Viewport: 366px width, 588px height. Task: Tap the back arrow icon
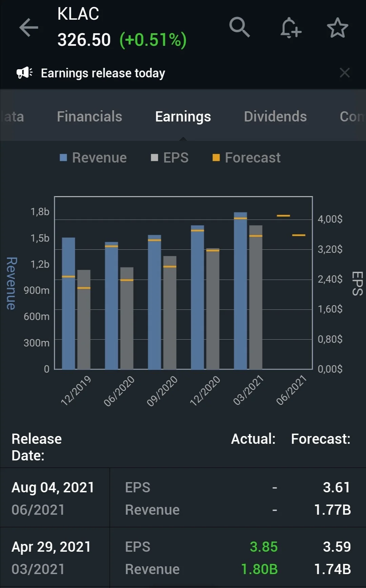(x=28, y=27)
